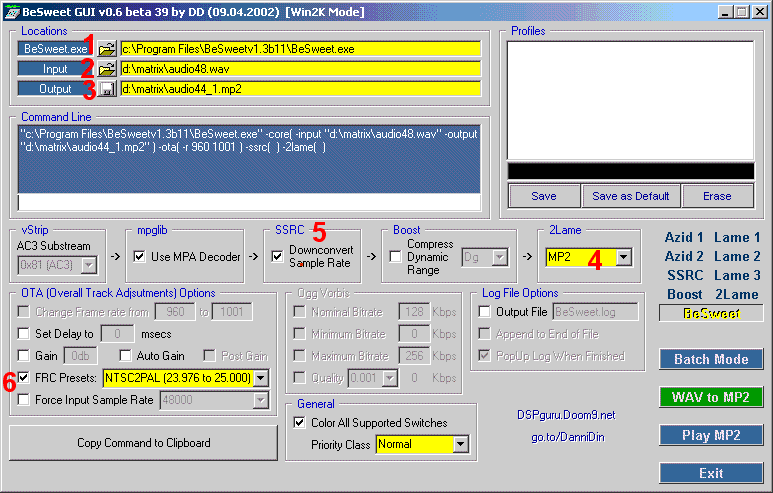Enable Set Delay to checkbox

point(23,334)
